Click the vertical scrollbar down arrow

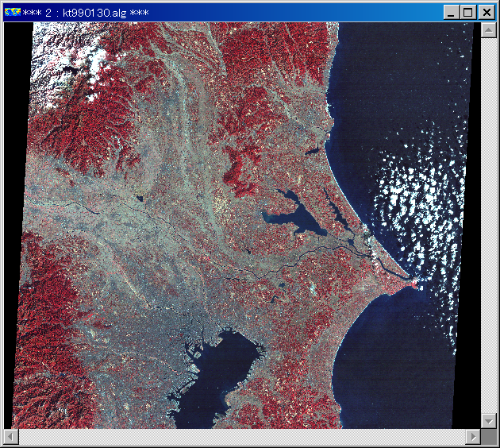click(x=489, y=421)
